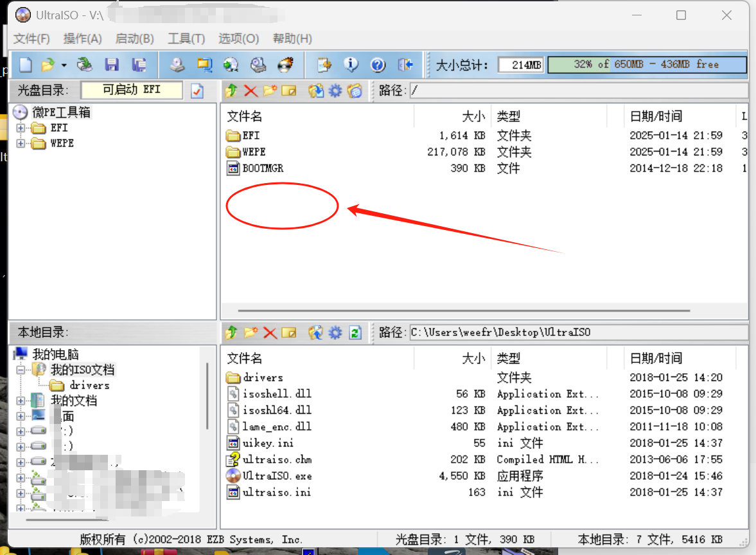Click the compress ISO disc icon with green arrow
The width and height of the screenshot is (756, 555).
tap(231, 65)
